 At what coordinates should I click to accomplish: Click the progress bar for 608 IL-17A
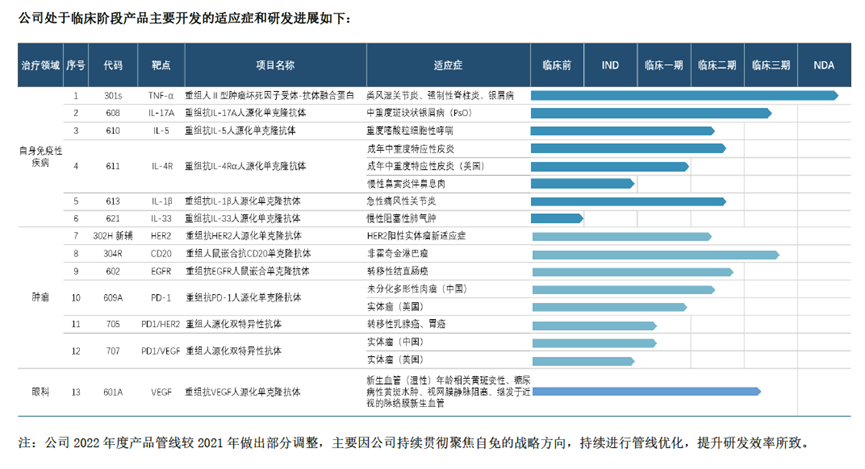(x=650, y=113)
